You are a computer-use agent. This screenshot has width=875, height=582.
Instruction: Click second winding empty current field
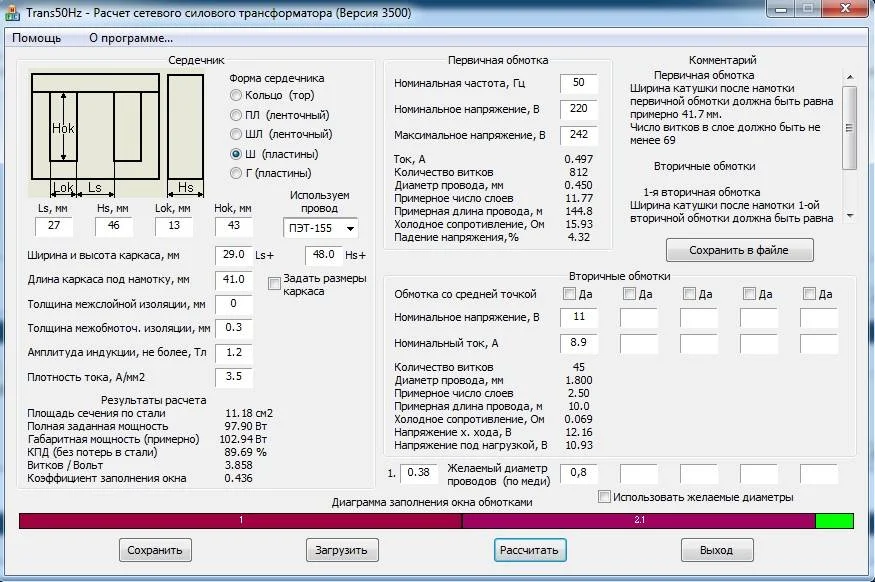click(639, 343)
